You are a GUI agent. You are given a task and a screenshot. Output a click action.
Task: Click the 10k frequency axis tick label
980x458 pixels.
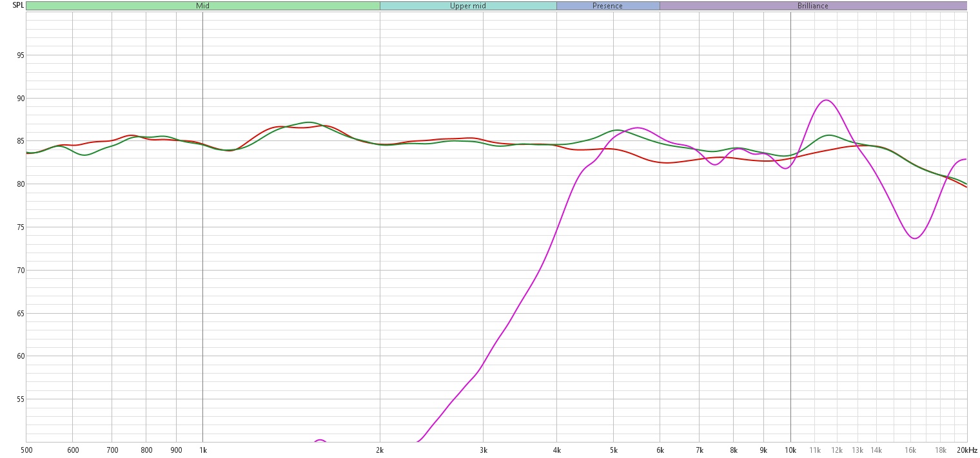click(790, 450)
